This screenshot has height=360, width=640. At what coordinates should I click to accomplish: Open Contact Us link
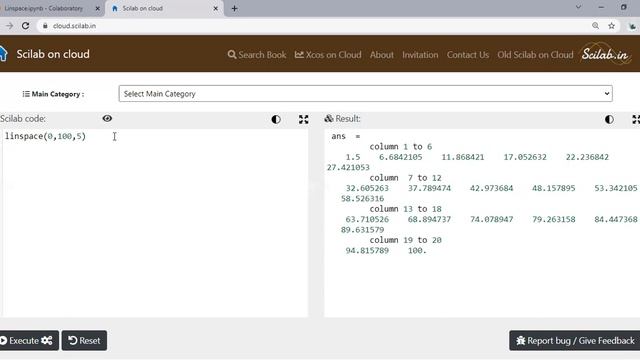click(468, 55)
